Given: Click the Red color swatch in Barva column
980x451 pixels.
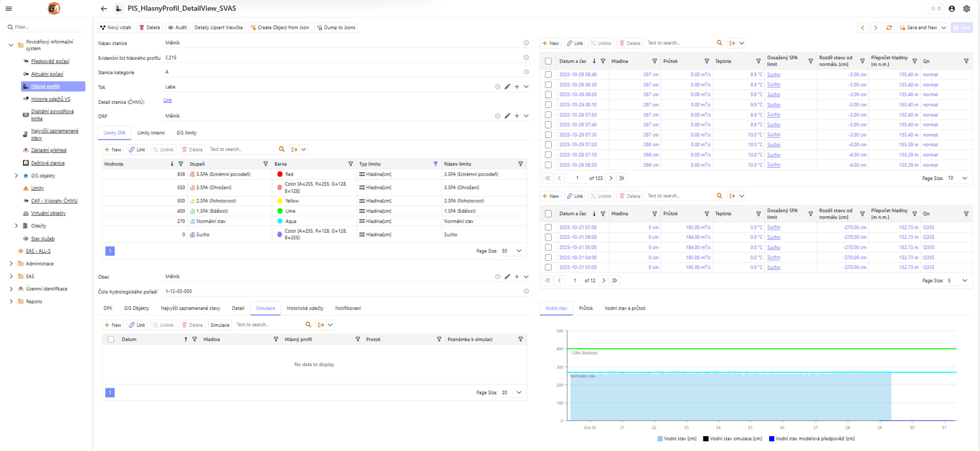Looking at the screenshot, I should (x=280, y=174).
